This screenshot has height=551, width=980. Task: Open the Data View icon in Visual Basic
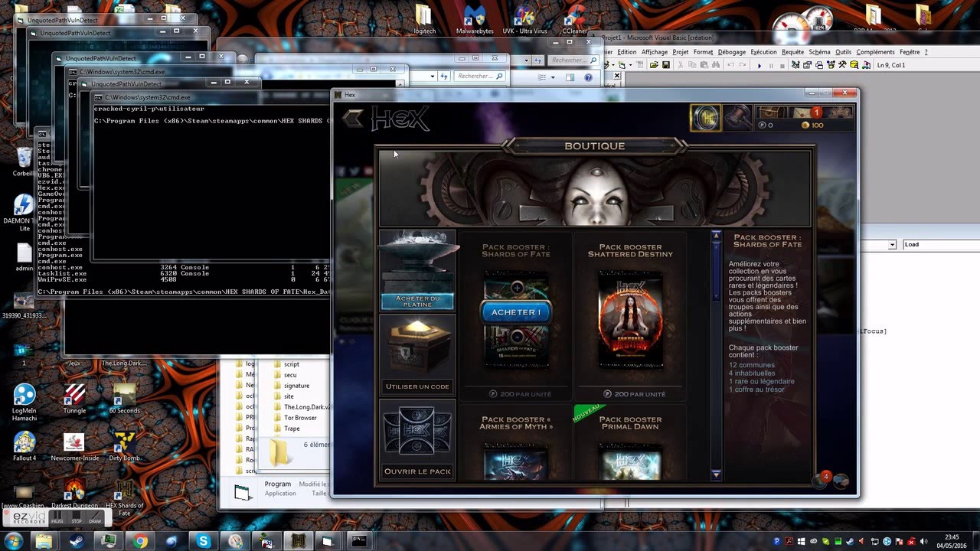tap(853, 66)
